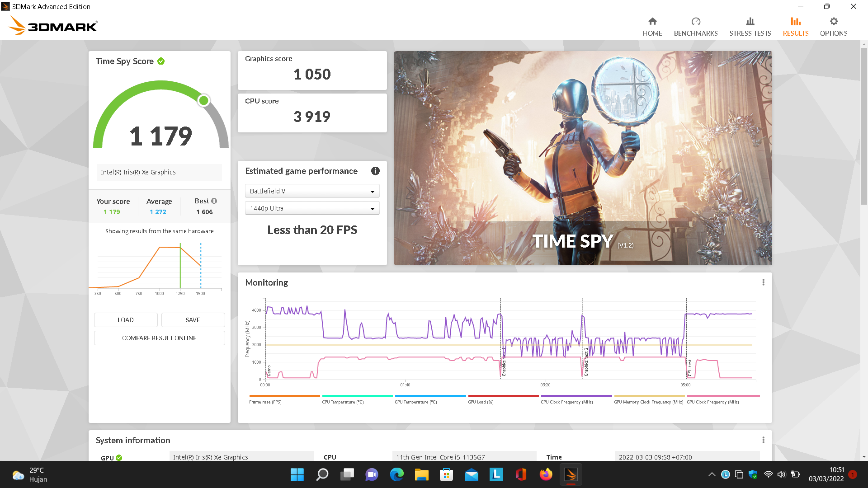Toggle GPU Clock Frequency legend item
Image resolution: width=868 pixels, height=488 pixels.
723,399
